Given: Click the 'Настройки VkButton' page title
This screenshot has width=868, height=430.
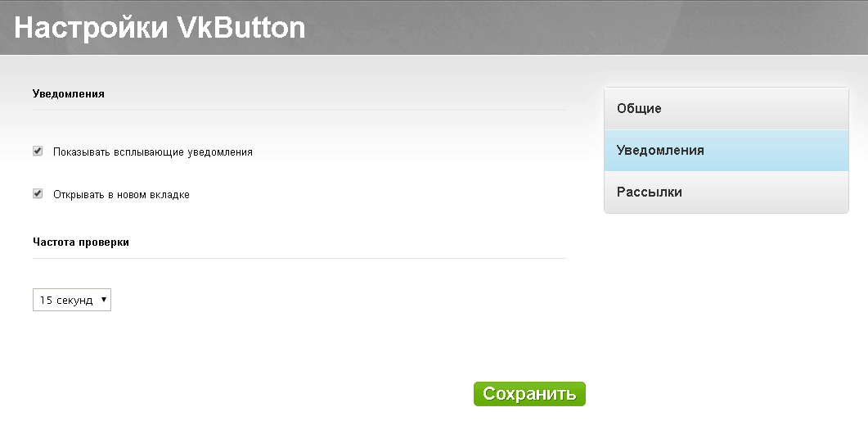Looking at the screenshot, I should pyautogui.click(x=160, y=29).
